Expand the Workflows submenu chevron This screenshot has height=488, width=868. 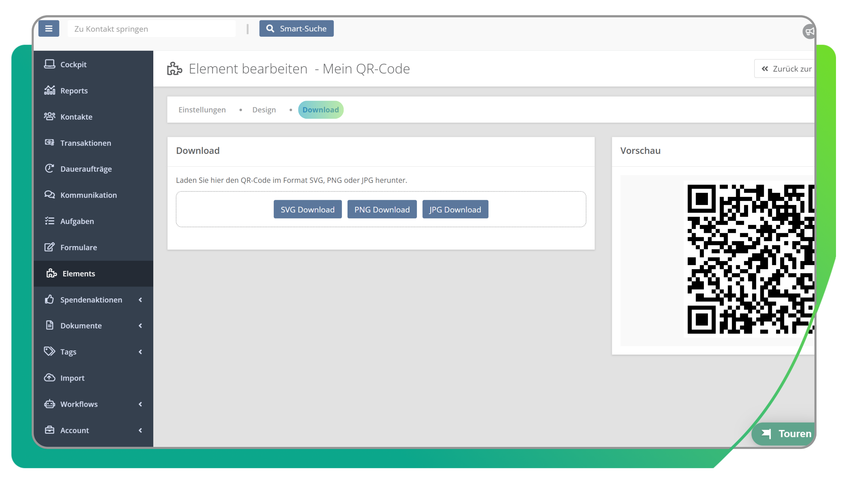(x=140, y=404)
